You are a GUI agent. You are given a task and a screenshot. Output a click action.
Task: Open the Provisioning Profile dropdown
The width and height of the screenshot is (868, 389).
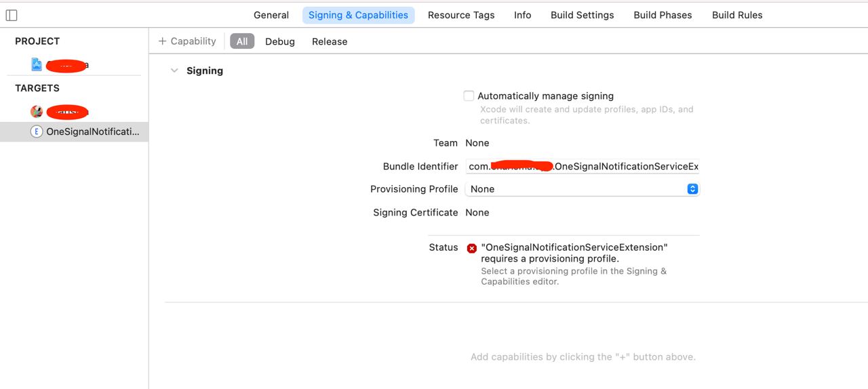pos(582,189)
